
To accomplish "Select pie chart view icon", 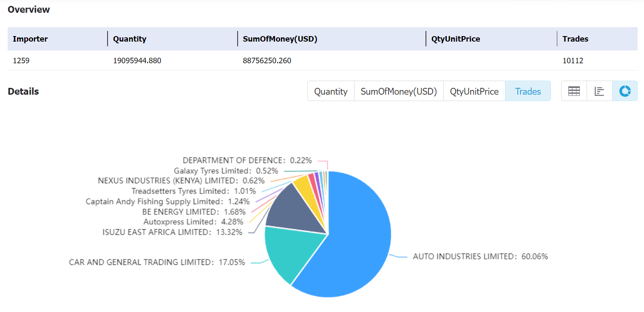I will 625,91.
